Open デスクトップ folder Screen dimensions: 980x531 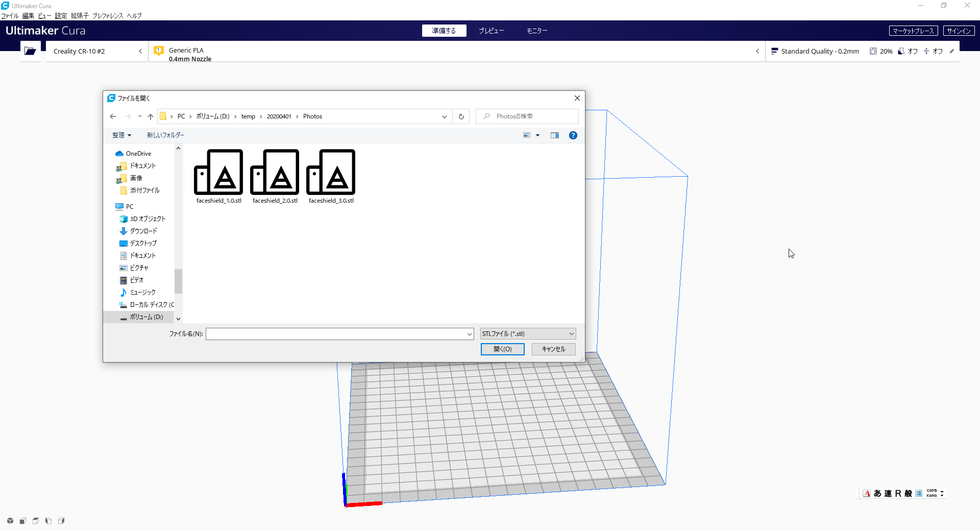click(138, 244)
